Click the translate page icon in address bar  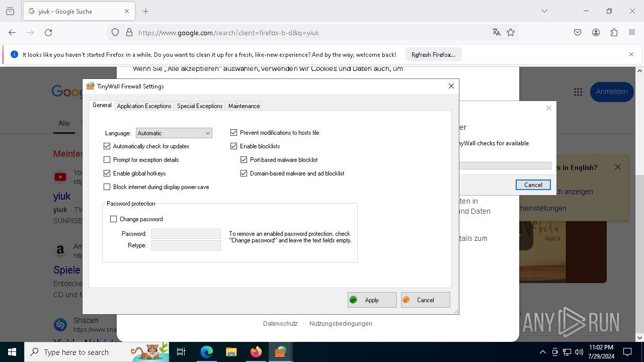497,33
